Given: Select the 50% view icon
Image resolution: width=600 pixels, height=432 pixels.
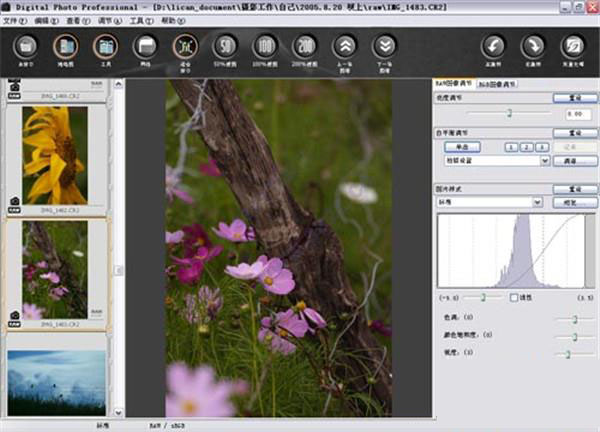Looking at the screenshot, I should tap(226, 47).
